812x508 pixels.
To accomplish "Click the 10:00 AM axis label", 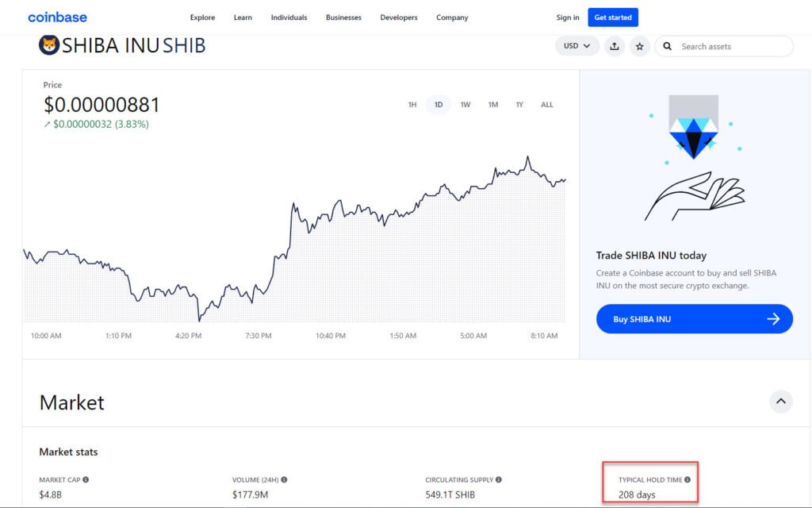I will coord(46,336).
